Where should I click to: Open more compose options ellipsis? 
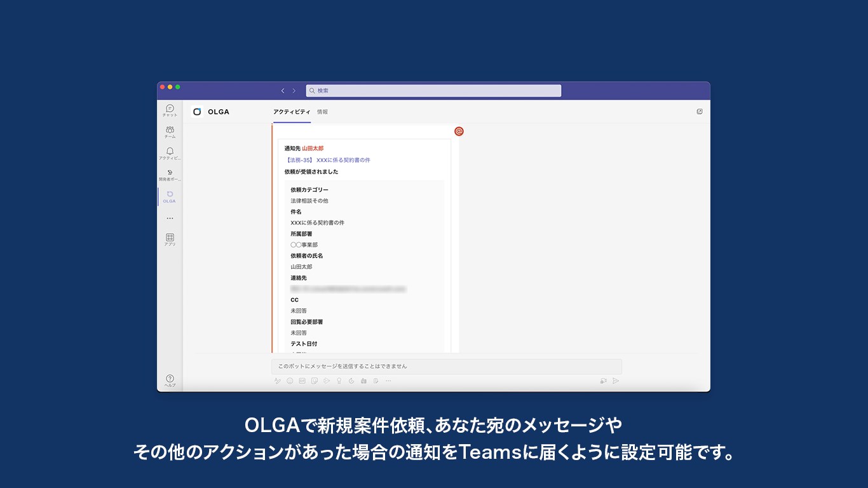388,381
